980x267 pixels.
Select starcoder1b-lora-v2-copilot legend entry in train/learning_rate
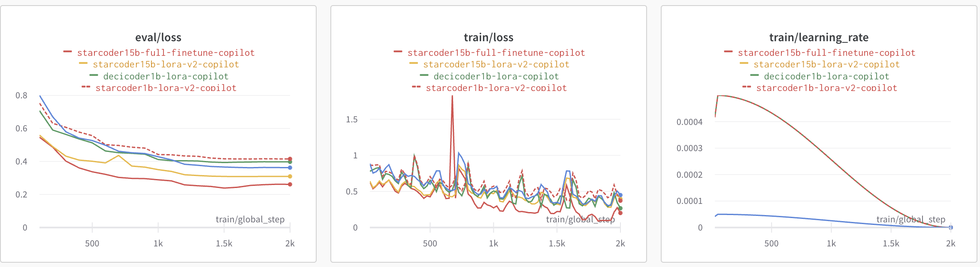(826, 88)
